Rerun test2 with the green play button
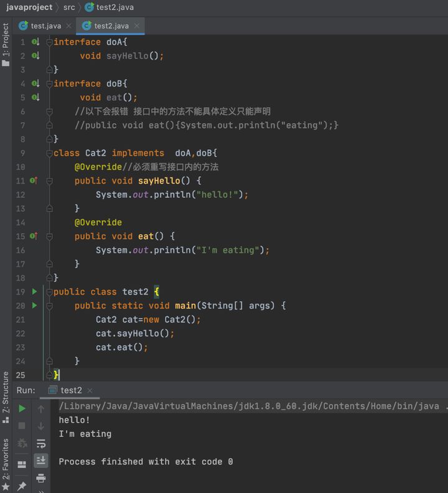 pos(22,408)
